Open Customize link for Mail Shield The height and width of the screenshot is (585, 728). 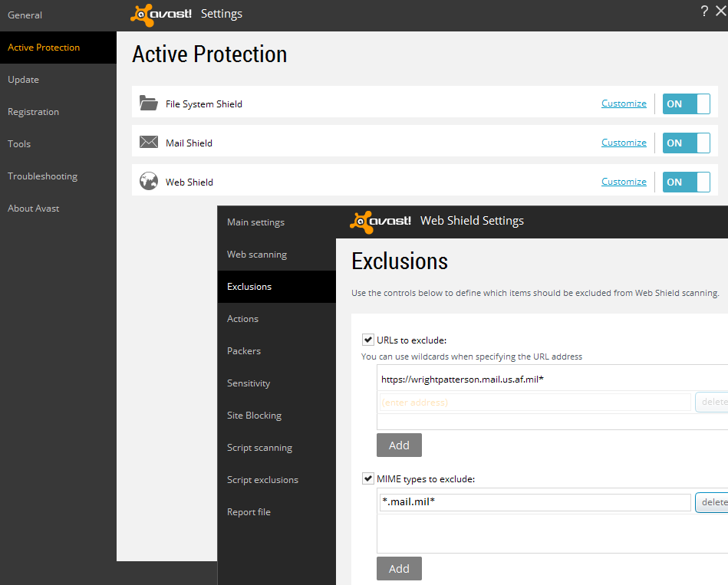[x=624, y=143]
